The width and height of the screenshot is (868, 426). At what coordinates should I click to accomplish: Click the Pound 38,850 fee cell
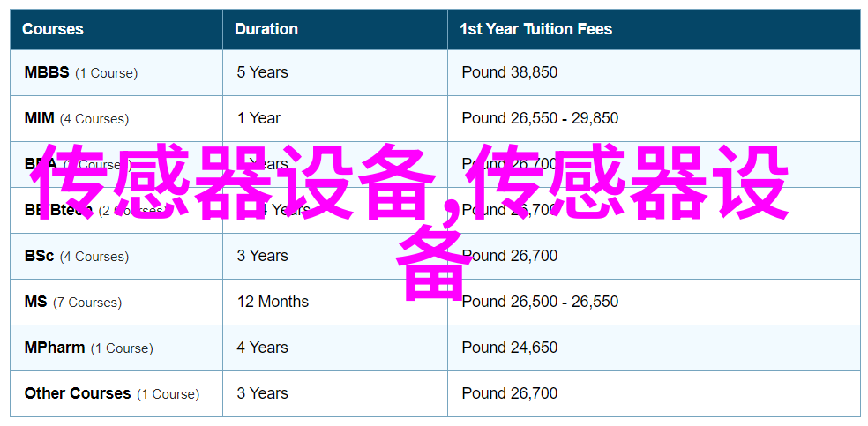510,72
